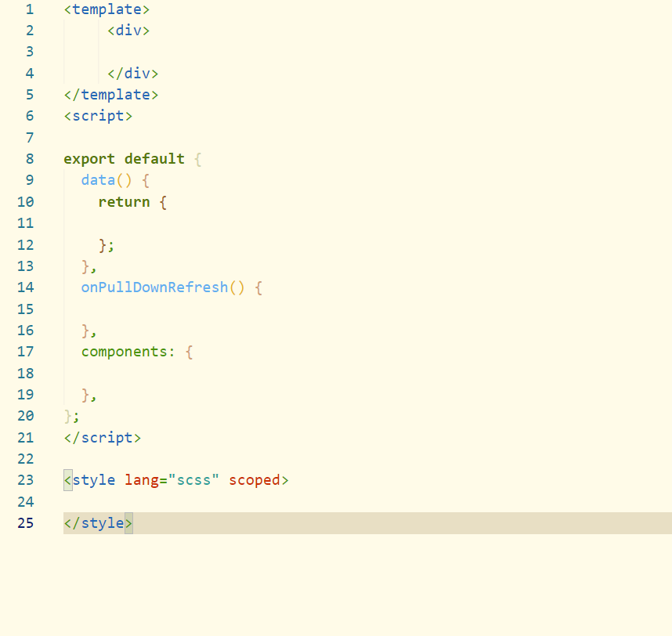The height and width of the screenshot is (636, 672).
Task: Click the 'scoped' attribute
Action: pos(254,480)
